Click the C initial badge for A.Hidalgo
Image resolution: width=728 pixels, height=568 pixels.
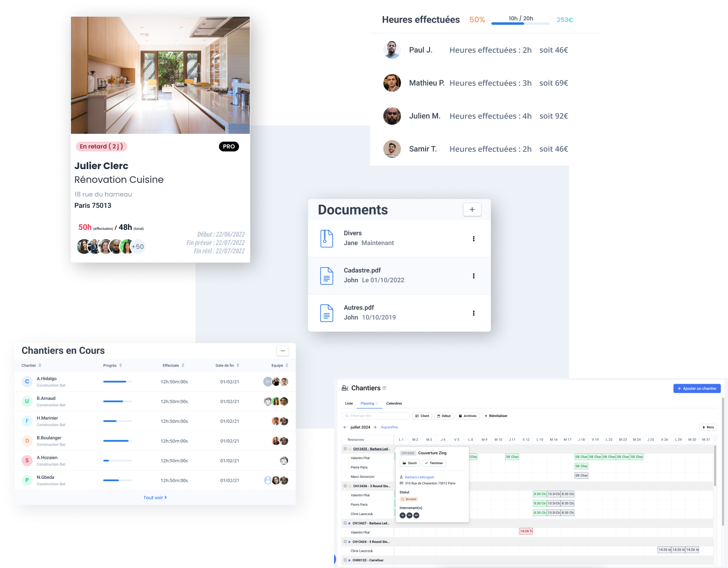click(x=27, y=381)
